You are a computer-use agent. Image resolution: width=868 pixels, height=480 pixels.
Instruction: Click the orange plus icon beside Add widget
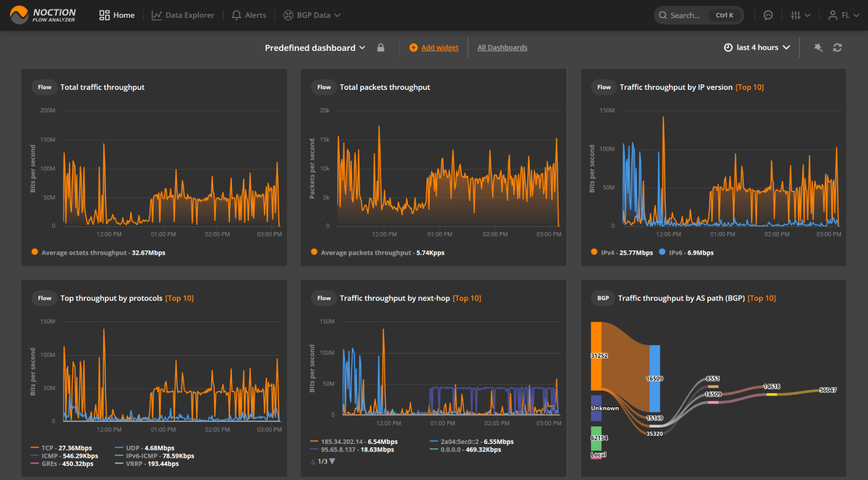point(413,47)
